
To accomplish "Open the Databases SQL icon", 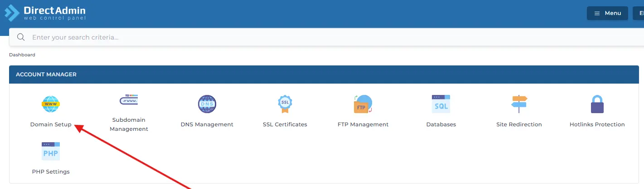I will [x=441, y=104].
